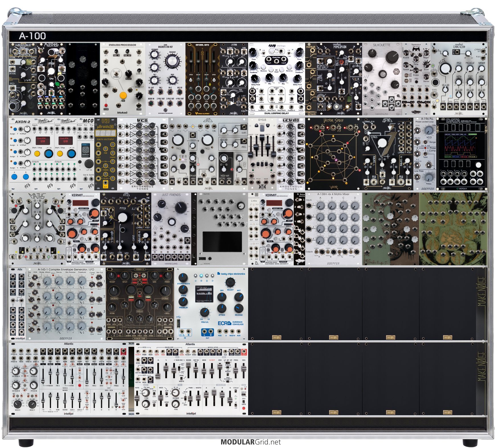The height and width of the screenshot is (448, 502).
Task: Select the Maths module
Action: tap(37, 229)
